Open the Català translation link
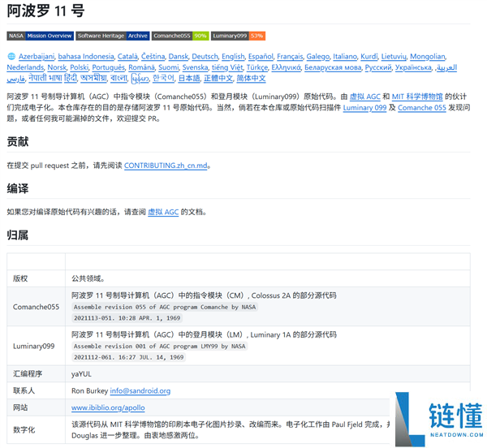The height and width of the screenshot is (448, 487). (127, 57)
